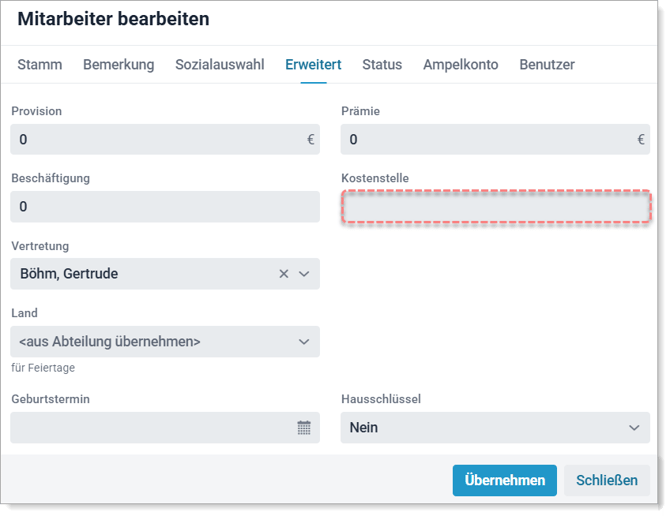Focus the Provision amount field
The width and height of the screenshot is (670, 516).
pyautogui.click(x=165, y=139)
